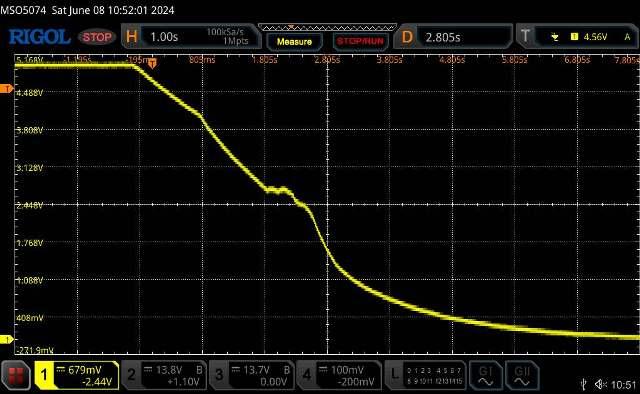Select the GII waveform generator icon
This screenshot has width=640, height=394.
(x=522, y=375)
